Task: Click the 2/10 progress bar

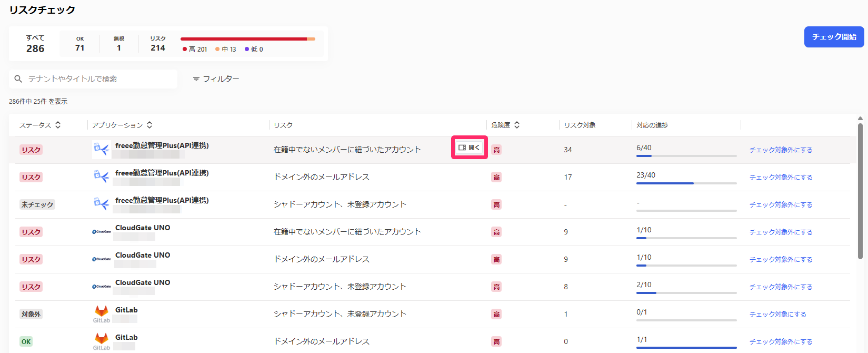Action: pos(686,293)
